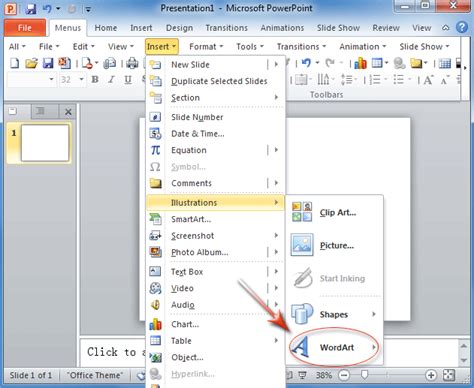
Task: Click the Insert Table icon in the toolbar
Action: pyautogui.click(x=377, y=63)
